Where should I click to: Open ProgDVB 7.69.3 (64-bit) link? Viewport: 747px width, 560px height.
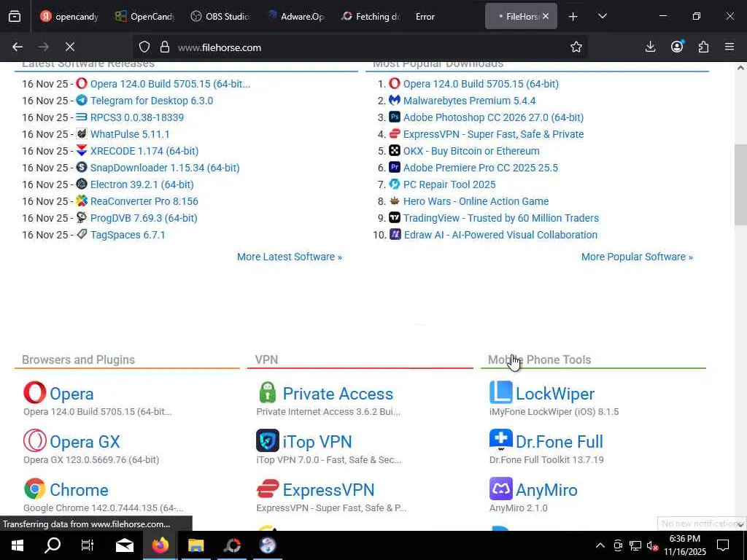[x=144, y=218]
